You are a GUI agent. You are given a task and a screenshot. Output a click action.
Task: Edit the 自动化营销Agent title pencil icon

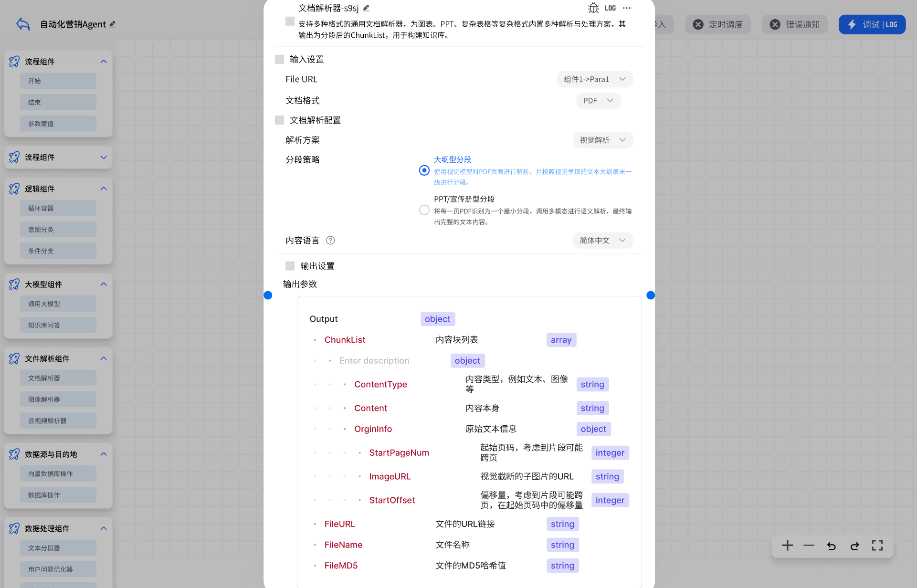113,24
